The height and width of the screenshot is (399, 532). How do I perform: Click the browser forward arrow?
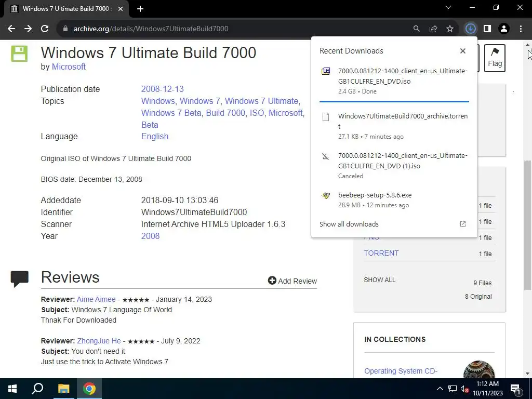[28, 29]
